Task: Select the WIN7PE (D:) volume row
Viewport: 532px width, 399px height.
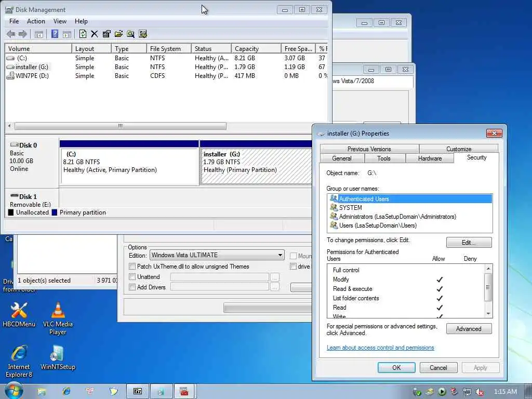Action: (x=166, y=76)
